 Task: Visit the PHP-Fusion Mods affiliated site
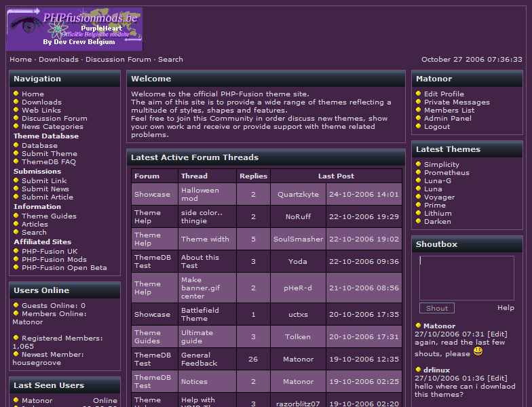pyautogui.click(x=54, y=259)
